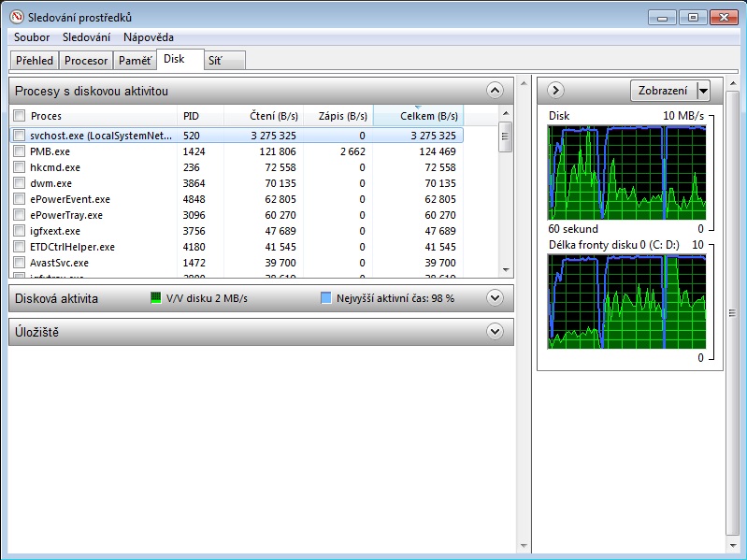The width and height of the screenshot is (747, 560).
Task: Select the ETDCtrlHelper.exe process name
Action: (72, 247)
